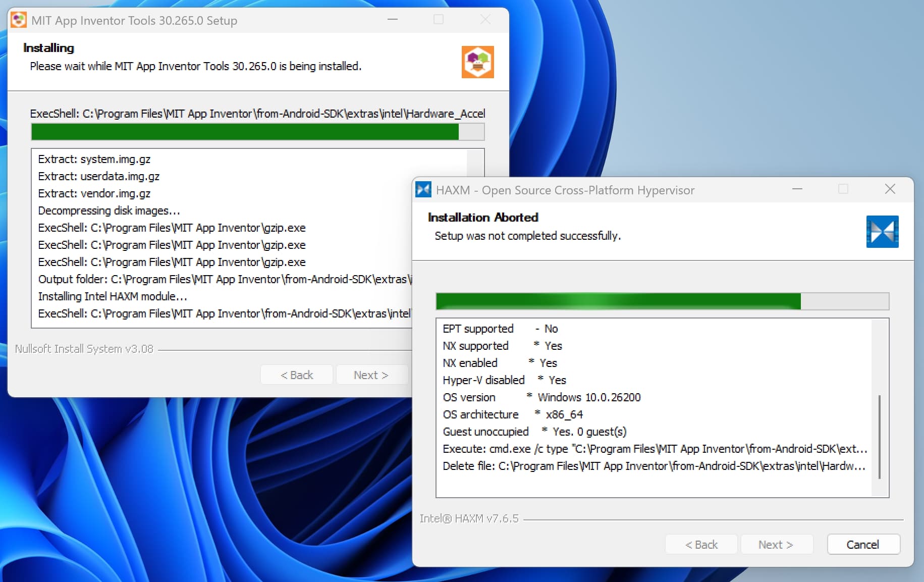Click the maximize box of MIT Setup window
The height and width of the screenshot is (582, 924).
point(439,20)
